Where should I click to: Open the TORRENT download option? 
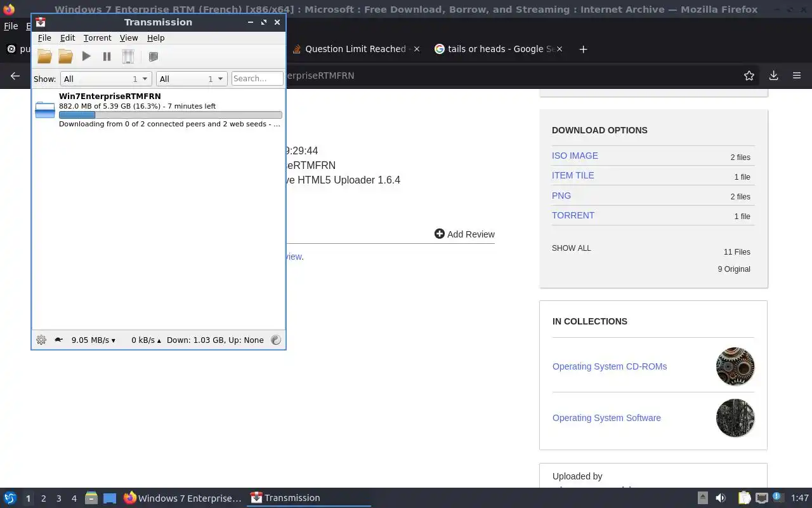[573, 215]
